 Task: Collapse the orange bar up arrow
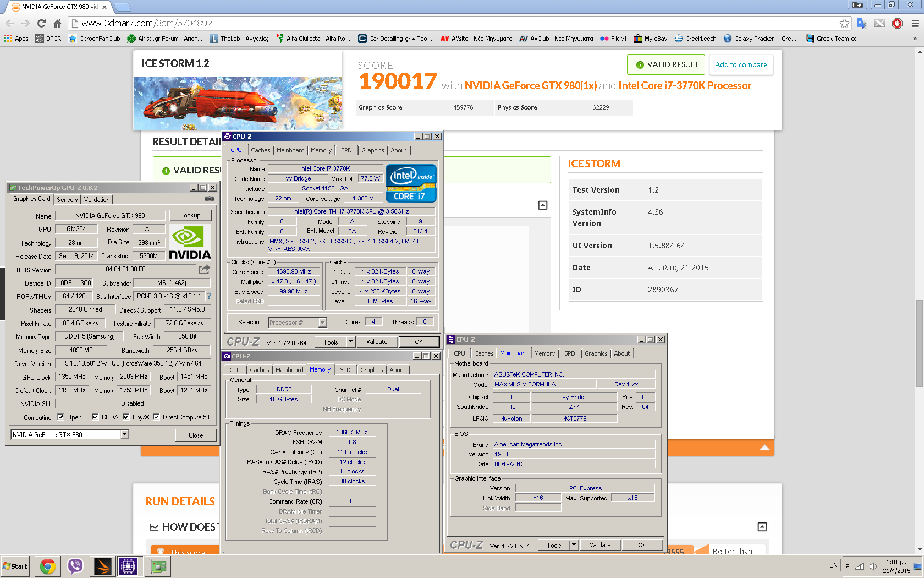coord(765,448)
